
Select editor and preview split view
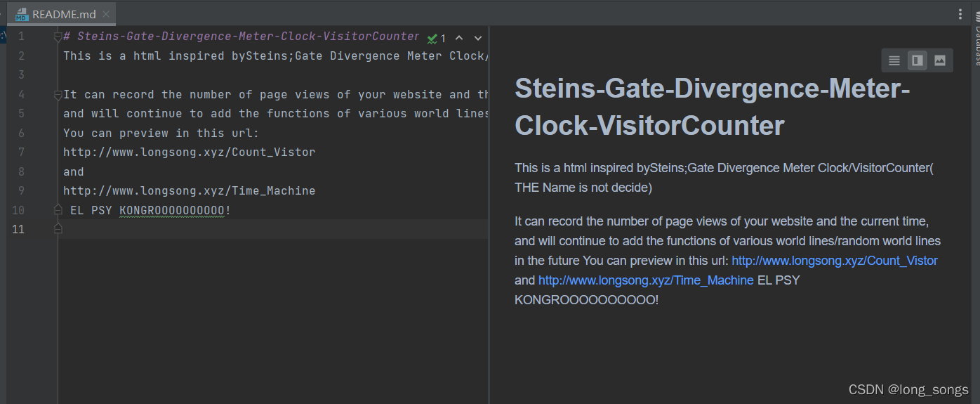(917, 60)
